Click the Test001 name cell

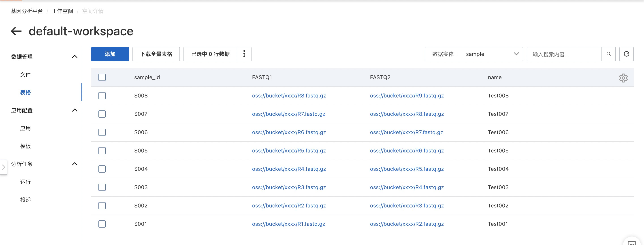[498, 224]
